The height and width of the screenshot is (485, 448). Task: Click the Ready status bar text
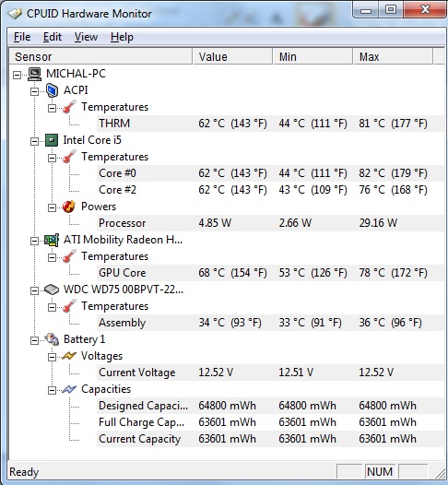coord(24,472)
